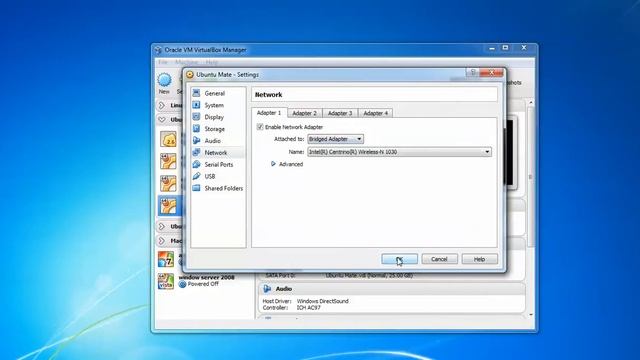
Task: Select the window server 2008 VM icon
Action: coord(166,281)
